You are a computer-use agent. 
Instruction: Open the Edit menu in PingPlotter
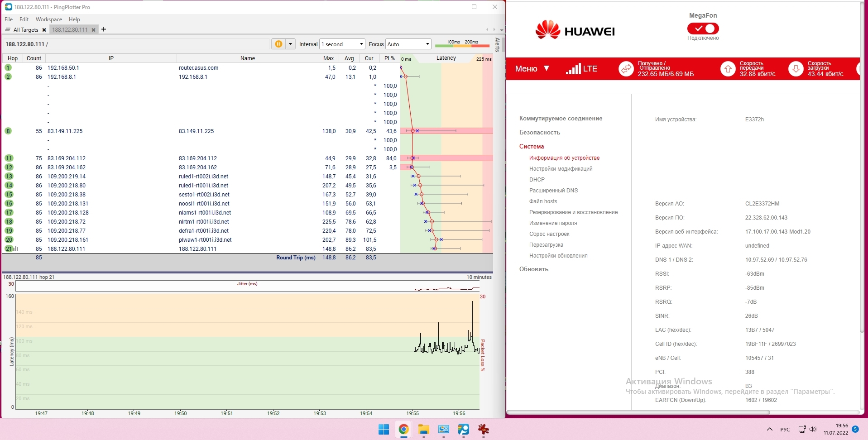pyautogui.click(x=24, y=19)
